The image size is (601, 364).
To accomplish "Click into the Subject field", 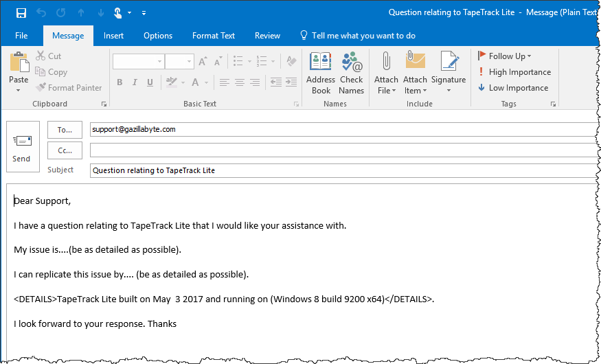I will pyautogui.click(x=344, y=170).
